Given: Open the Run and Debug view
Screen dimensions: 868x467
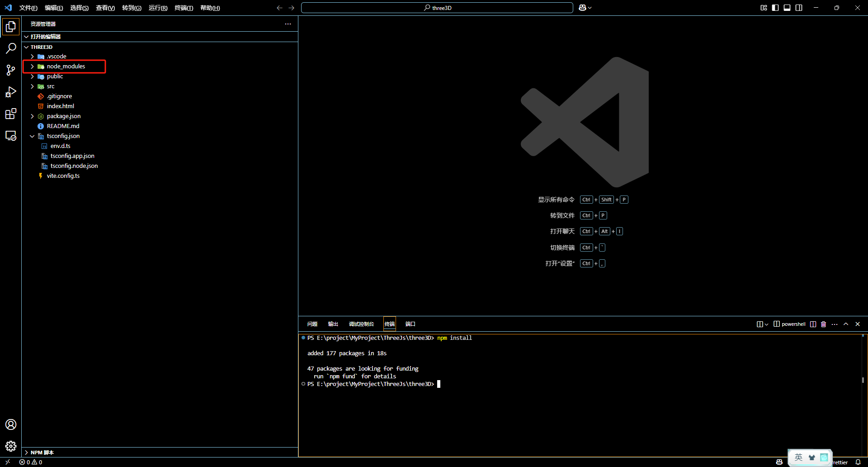Looking at the screenshot, I should 11,92.
